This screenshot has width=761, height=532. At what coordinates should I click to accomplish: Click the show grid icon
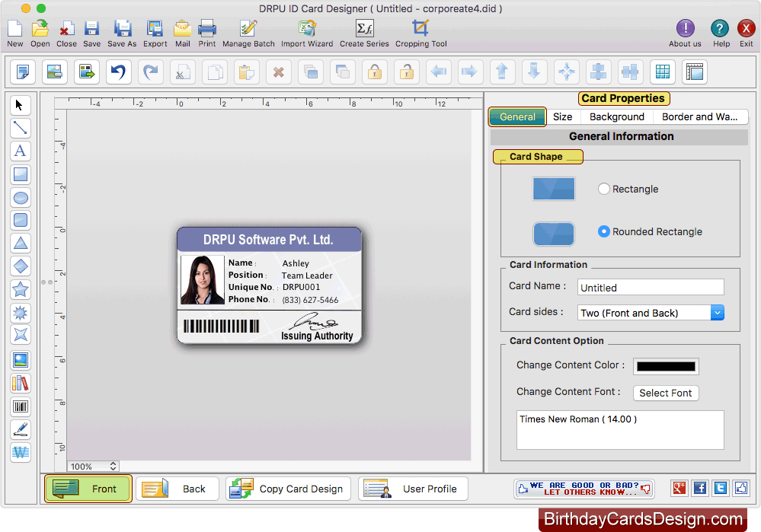pos(663,72)
